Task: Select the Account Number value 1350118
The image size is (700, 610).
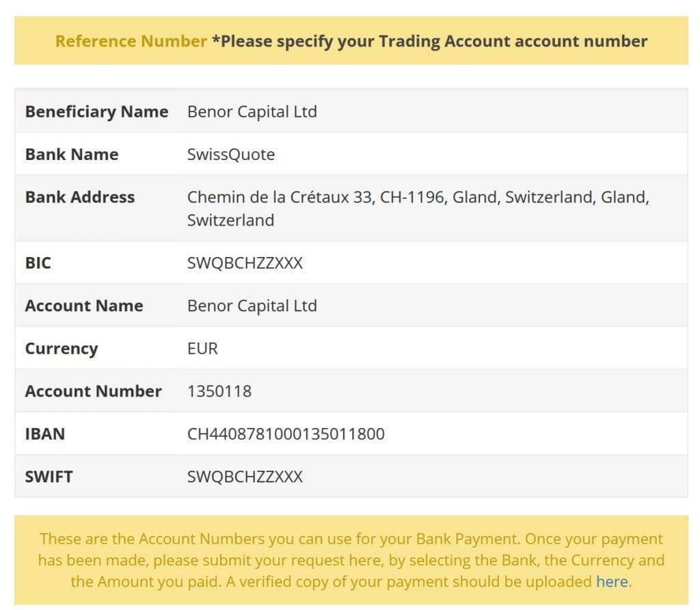Action: 219,390
